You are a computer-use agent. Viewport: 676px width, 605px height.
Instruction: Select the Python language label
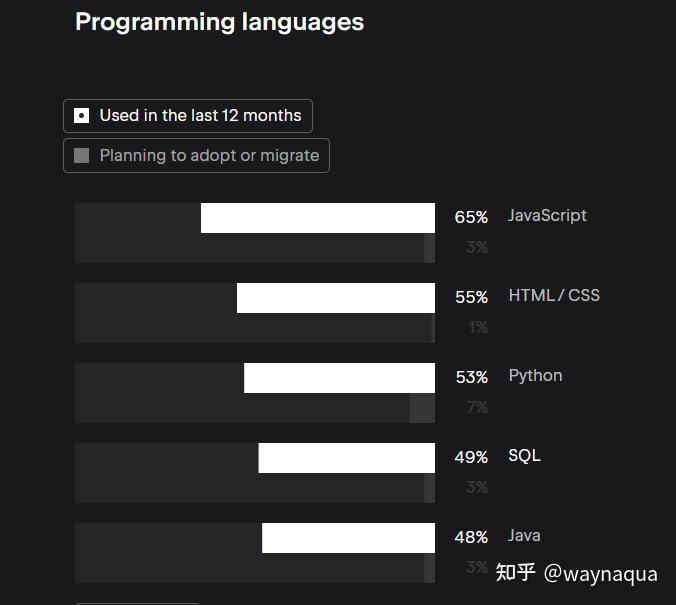pos(535,376)
